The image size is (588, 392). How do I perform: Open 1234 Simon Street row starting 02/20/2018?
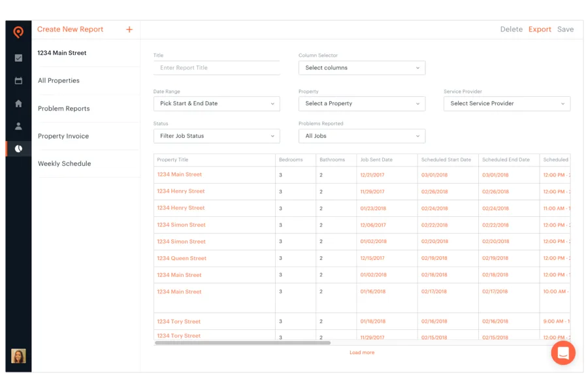181,242
